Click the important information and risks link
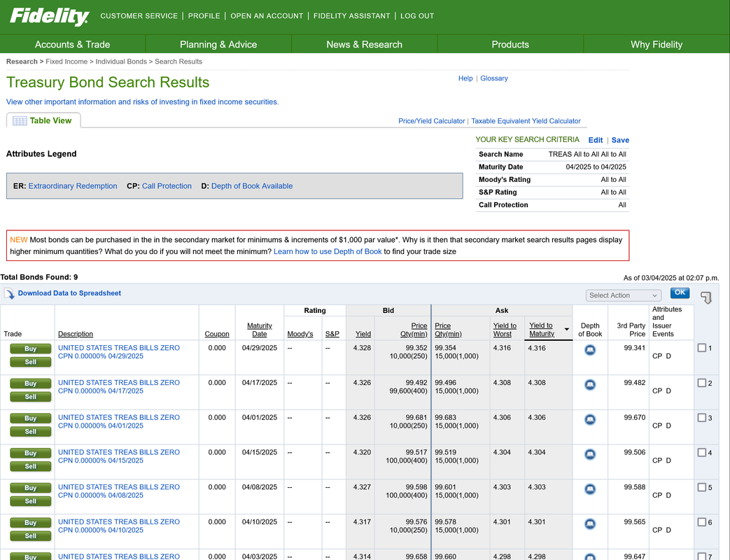 [143, 102]
